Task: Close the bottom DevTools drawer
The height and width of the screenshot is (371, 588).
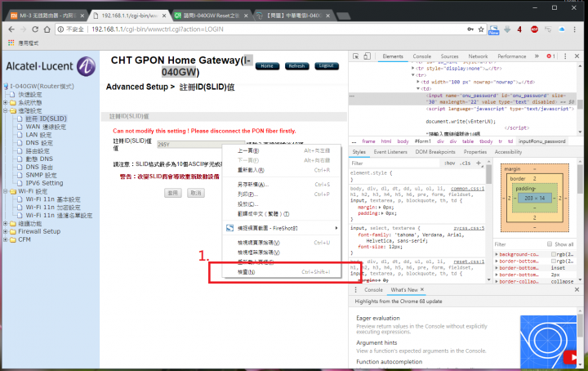Action: tap(577, 289)
